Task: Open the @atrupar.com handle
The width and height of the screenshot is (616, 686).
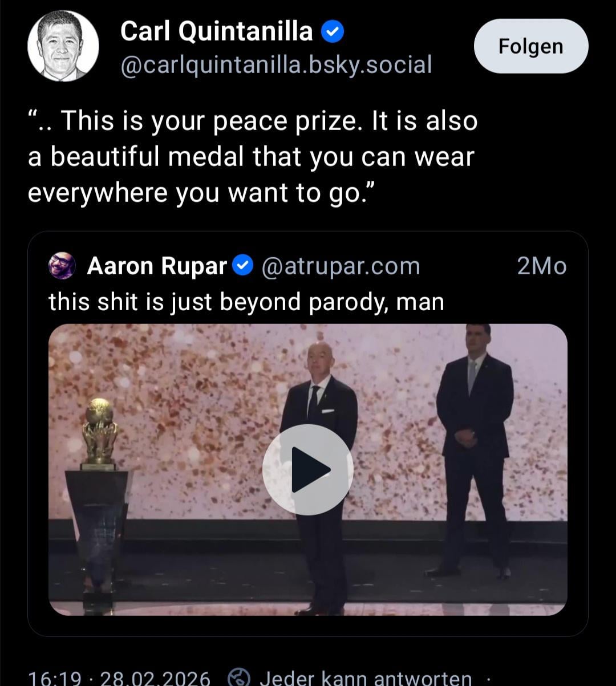Action: [x=341, y=266]
